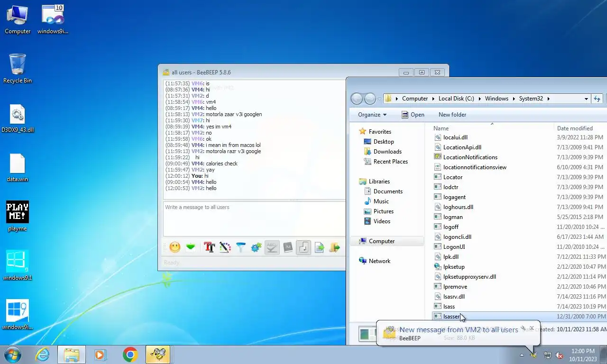Open the text color picker icon
The image size is (607, 364).
(x=225, y=247)
